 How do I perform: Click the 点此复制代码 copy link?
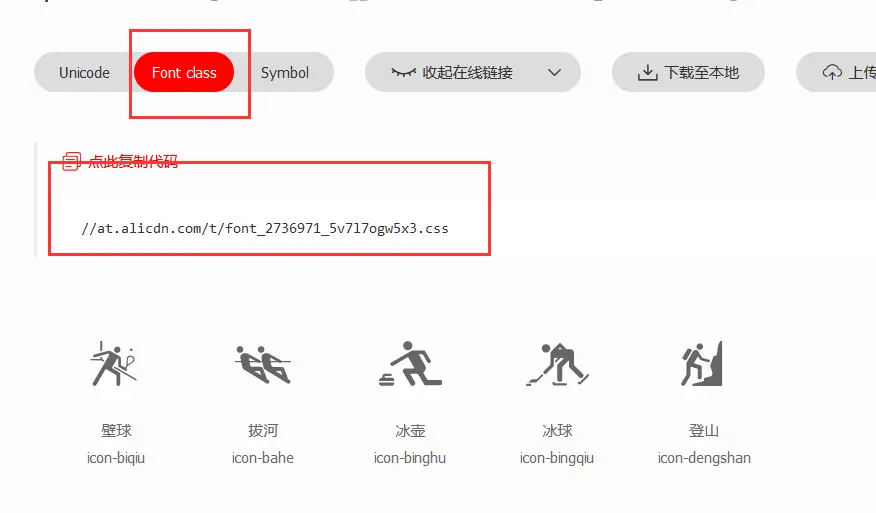133,161
